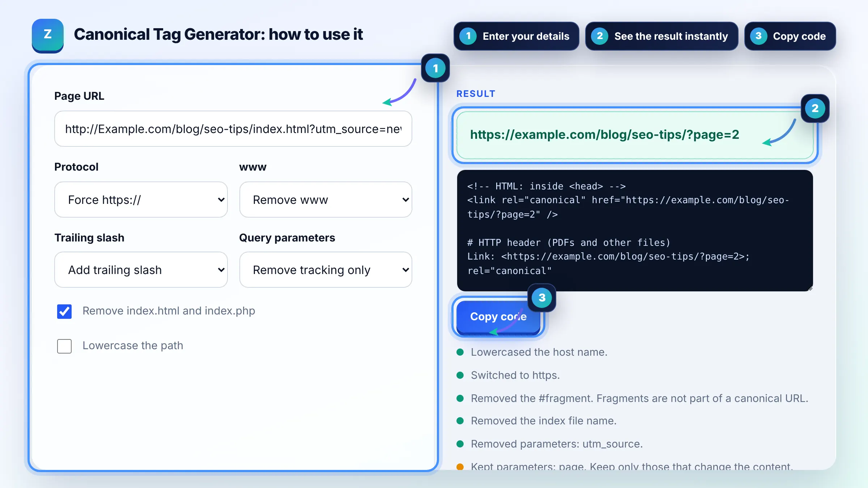Click the Copy code blue button

tap(498, 317)
